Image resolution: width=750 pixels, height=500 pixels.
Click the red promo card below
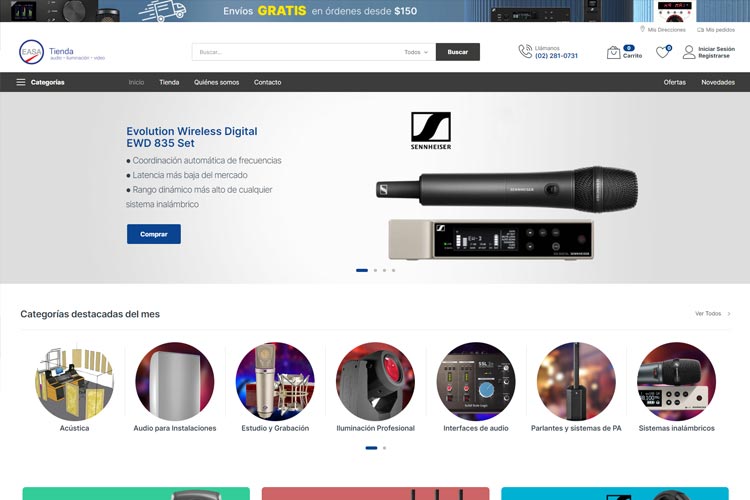pyautogui.click(x=375, y=493)
